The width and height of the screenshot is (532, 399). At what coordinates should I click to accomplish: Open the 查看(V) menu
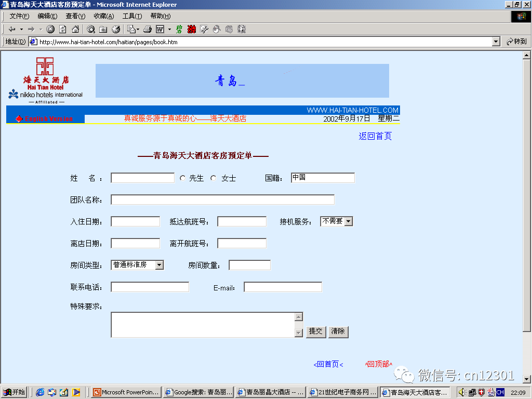(75, 16)
